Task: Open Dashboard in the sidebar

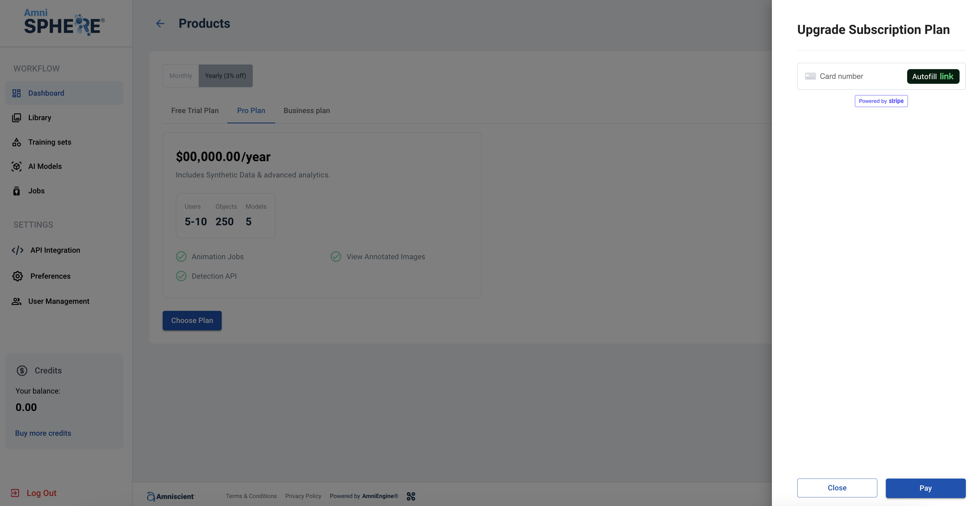Action: point(64,93)
